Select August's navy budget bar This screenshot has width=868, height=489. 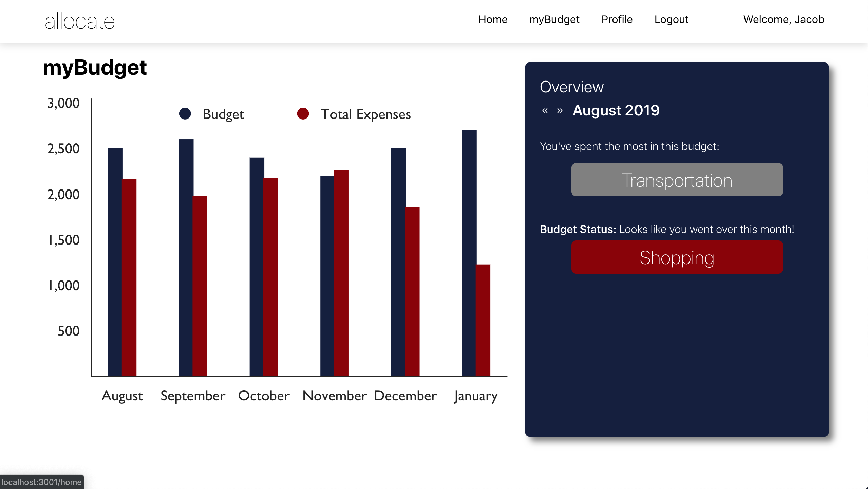(115, 261)
